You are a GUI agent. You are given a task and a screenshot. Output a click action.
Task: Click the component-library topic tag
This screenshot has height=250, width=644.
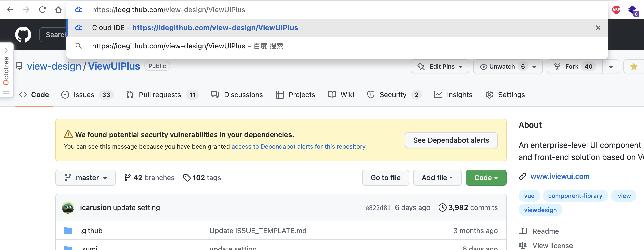coord(575,196)
